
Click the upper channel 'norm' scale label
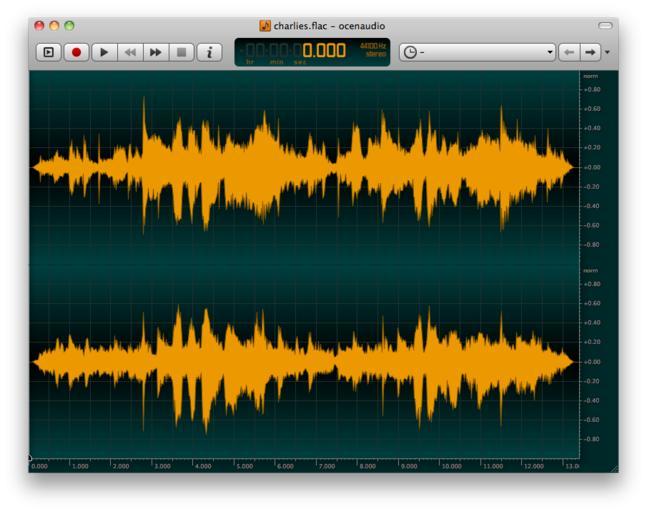coord(590,76)
